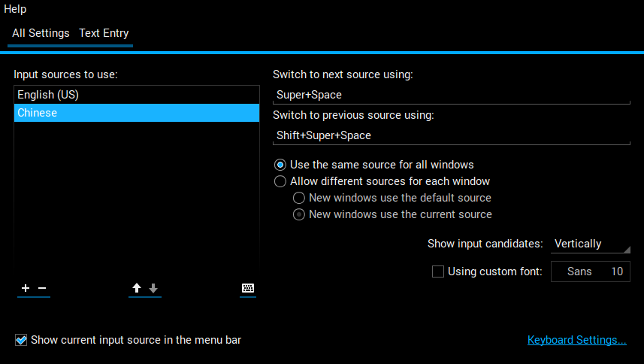
Task: Open the Sans 10 font chooser
Action: pyautogui.click(x=590, y=271)
